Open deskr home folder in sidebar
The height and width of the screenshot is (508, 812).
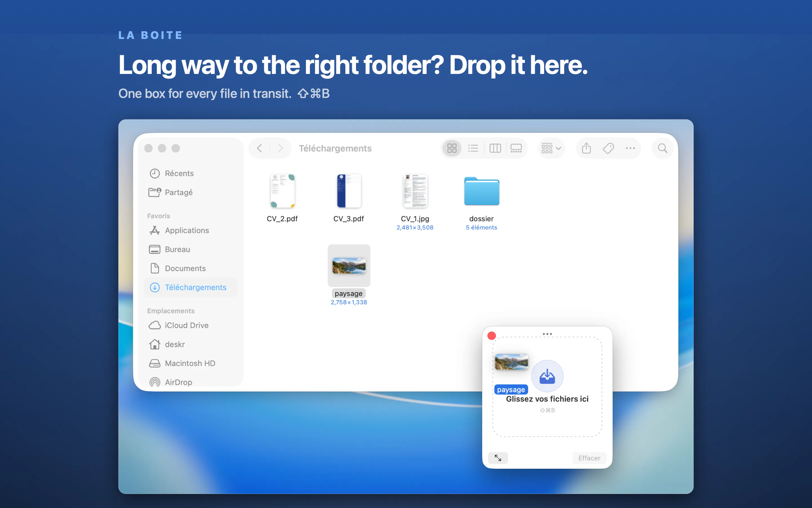(190, 344)
